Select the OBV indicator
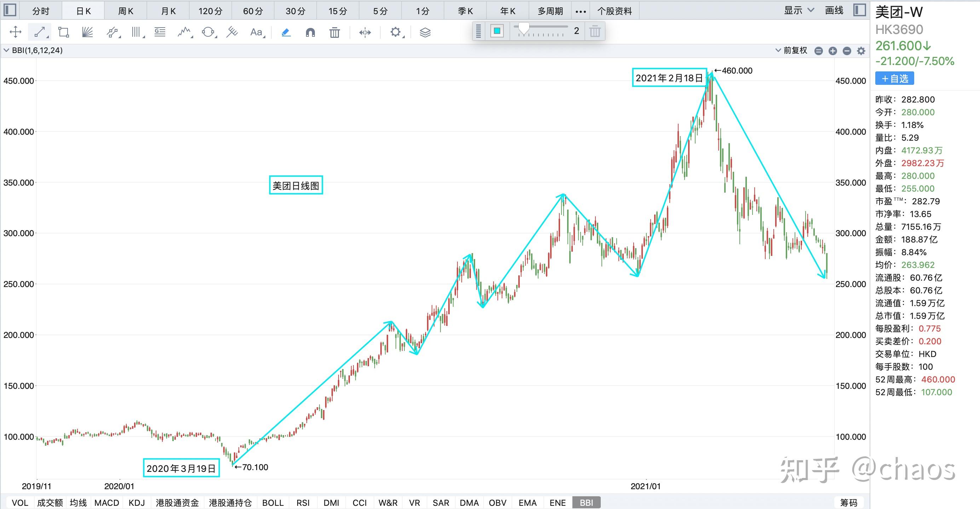The height and width of the screenshot is (509, 980). pyautogui.click(x=497, y=503)
